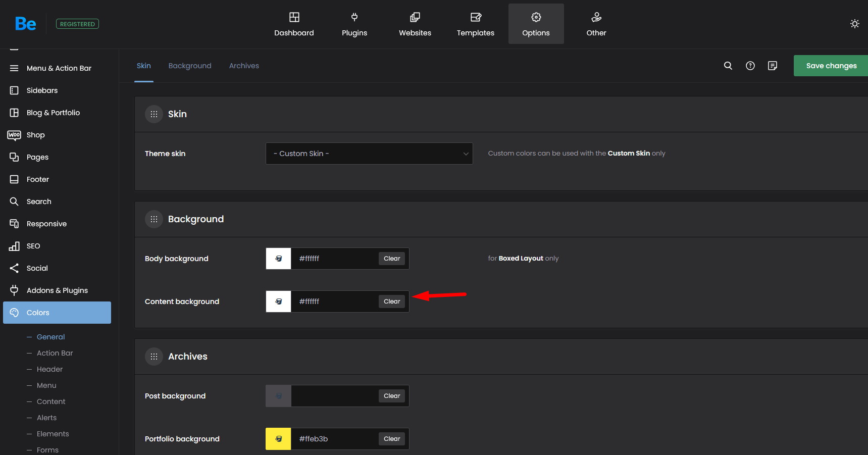Open Body background color swatch
868x455 pixels.
coord(278,259)
